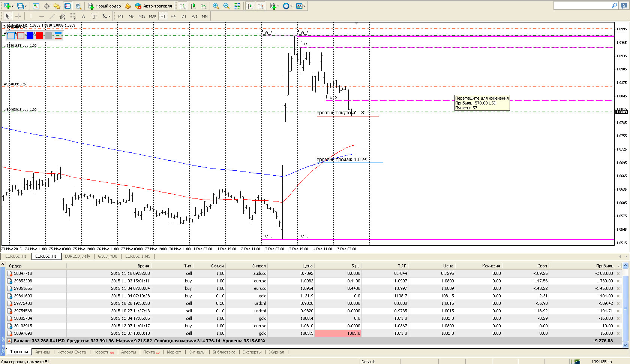The image size is (630, 364).
Task: Expand the new chart dropdown arrow
Action: tap(12, 6)
